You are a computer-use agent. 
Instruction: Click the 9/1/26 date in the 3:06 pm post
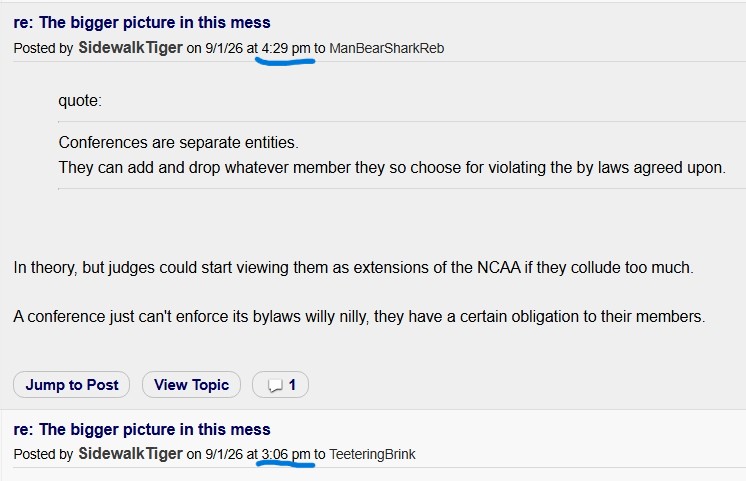point(224,454)
